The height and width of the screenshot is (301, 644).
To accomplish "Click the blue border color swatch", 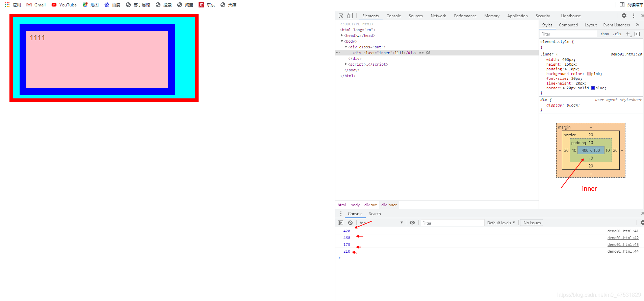I will click(x=593, y=88).
